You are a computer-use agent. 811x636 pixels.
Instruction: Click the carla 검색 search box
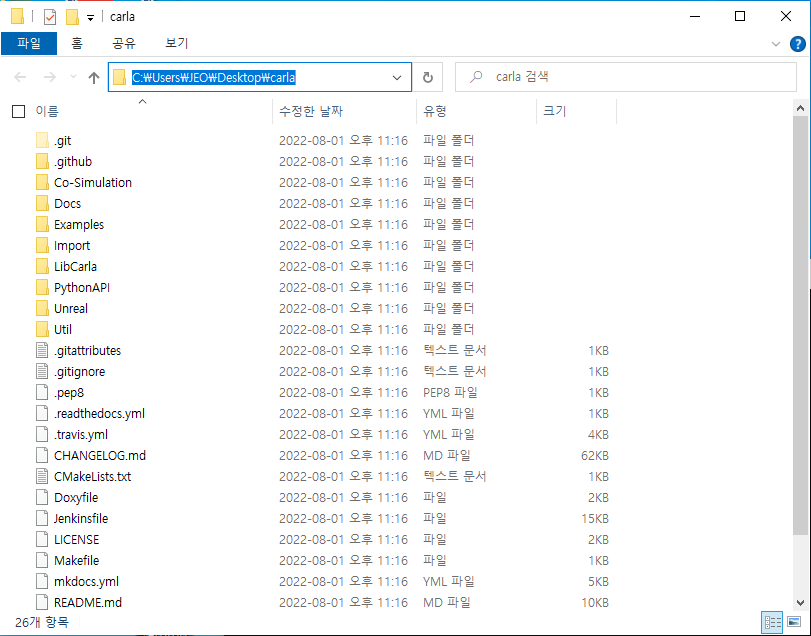coord(626,77)
